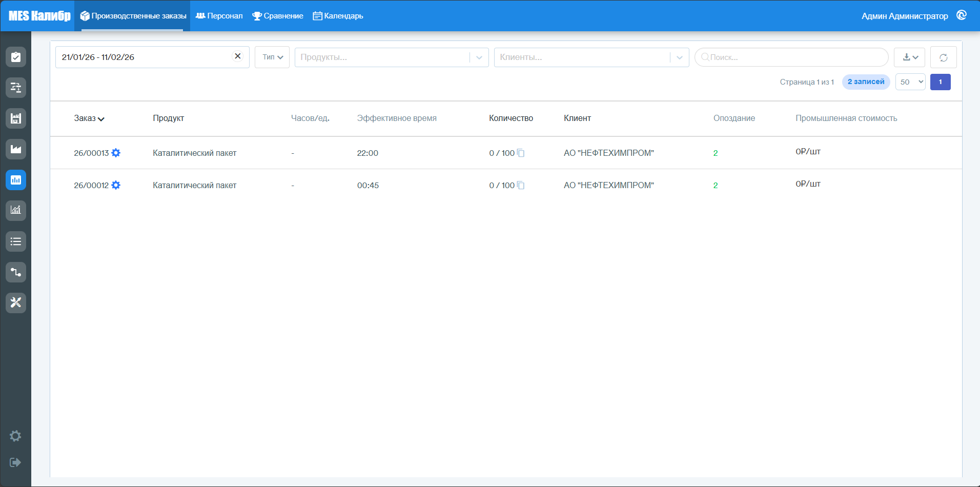Copy quantity icon for order 26/00013
Image resolution: width=980 pixels, height=487 pixels.
click(521, 153)
